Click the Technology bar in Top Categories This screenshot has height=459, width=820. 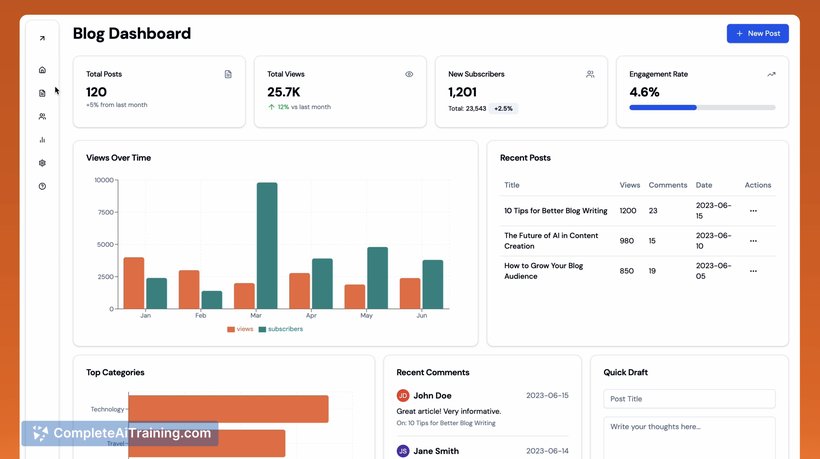[229, 409]
